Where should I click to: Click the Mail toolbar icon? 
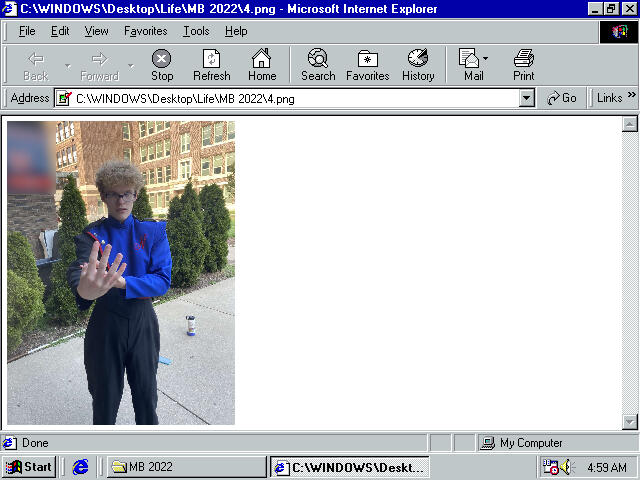coord(472,65)
